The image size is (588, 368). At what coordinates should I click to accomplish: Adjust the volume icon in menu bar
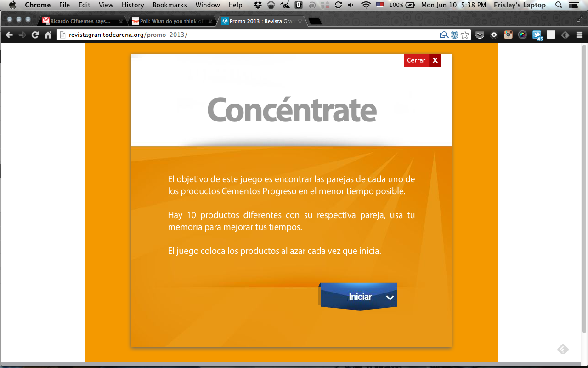pos(351,5)
